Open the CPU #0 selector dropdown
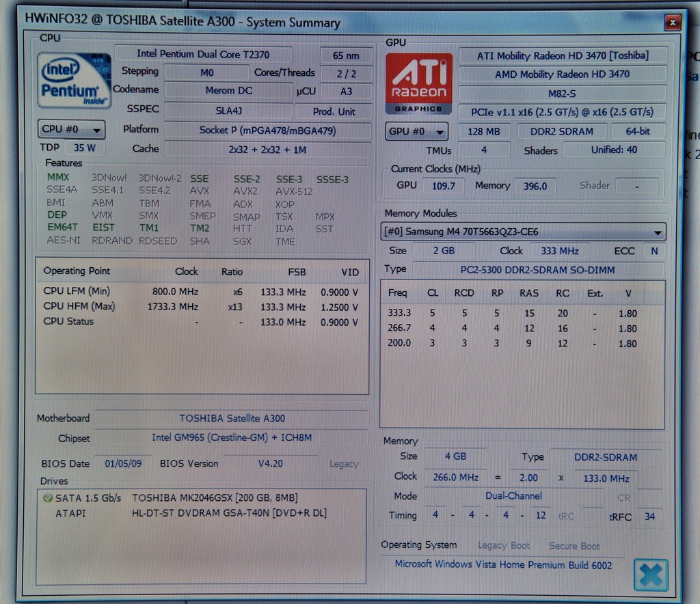The width and height of the screenshot is (700, 604). point(71,129)
